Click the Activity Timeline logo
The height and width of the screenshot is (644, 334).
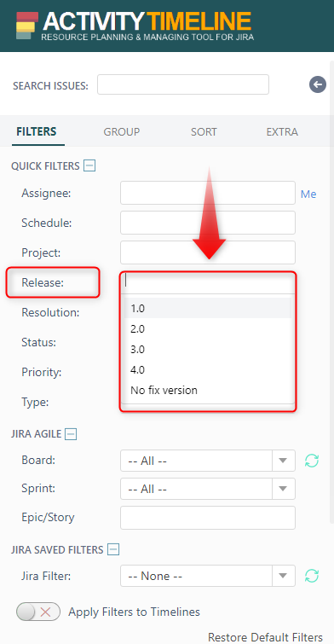tap(134, 26)
